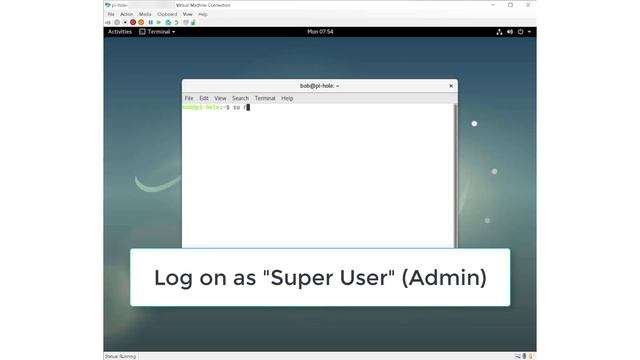This screenshot has width=640, height=360.
Task: Click the volume speaker icon in top bar
Action: coord(510,32)
